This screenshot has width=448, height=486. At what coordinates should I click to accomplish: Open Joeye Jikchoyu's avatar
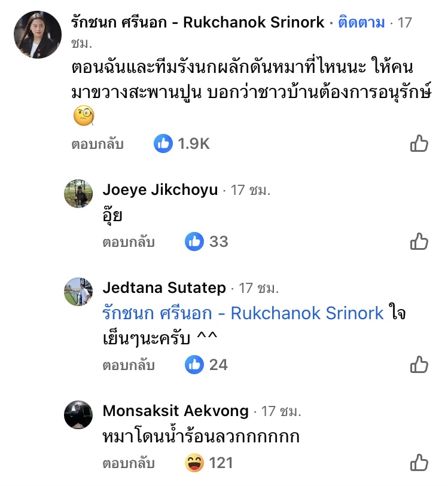coord(78,194)
